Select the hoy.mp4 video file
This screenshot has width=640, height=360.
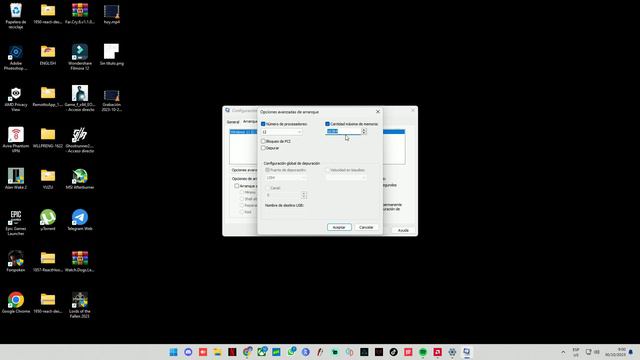point(111,13)
